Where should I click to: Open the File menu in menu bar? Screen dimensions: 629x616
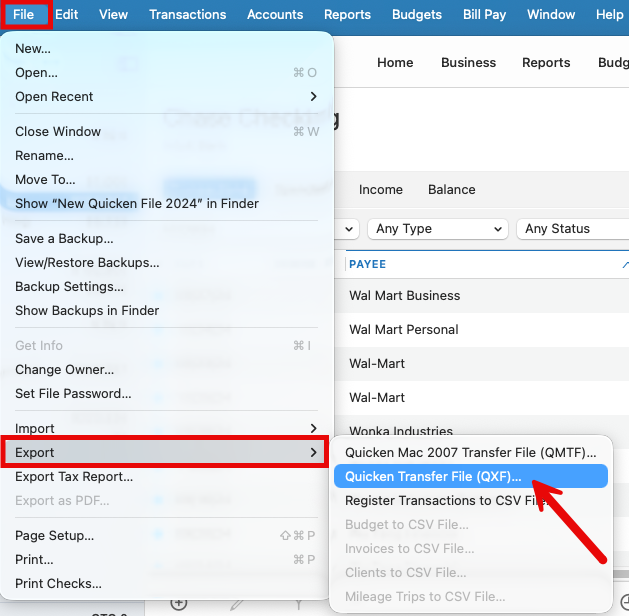click(23, 14)
